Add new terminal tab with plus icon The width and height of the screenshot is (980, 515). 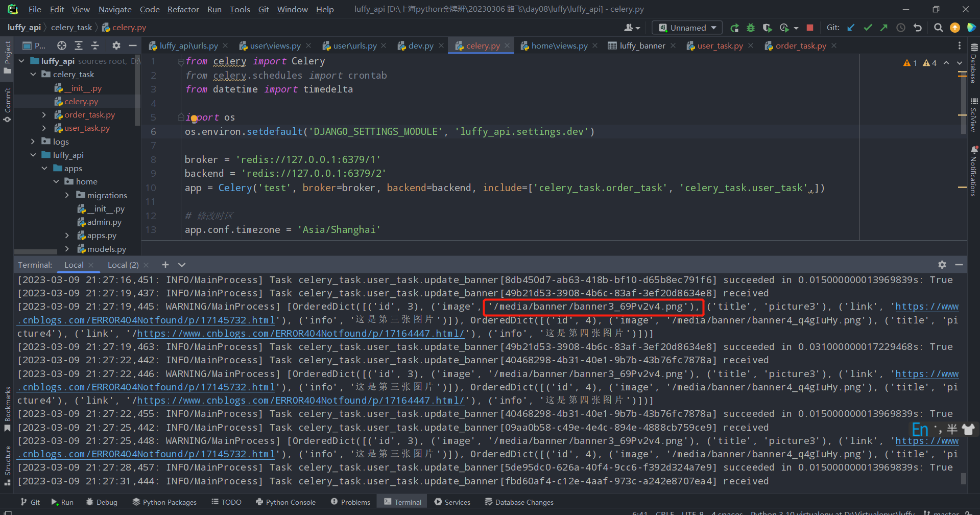(x=165, y=265)
